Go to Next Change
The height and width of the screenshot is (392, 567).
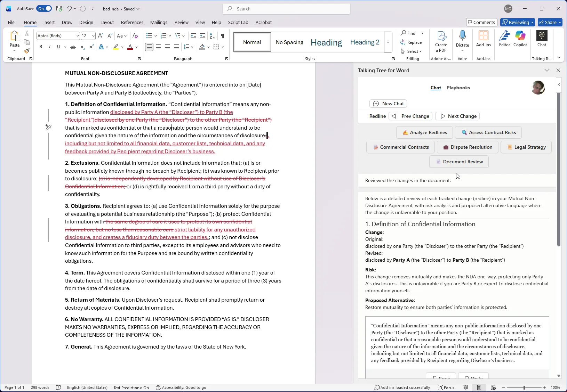click(x=457, y=116)
